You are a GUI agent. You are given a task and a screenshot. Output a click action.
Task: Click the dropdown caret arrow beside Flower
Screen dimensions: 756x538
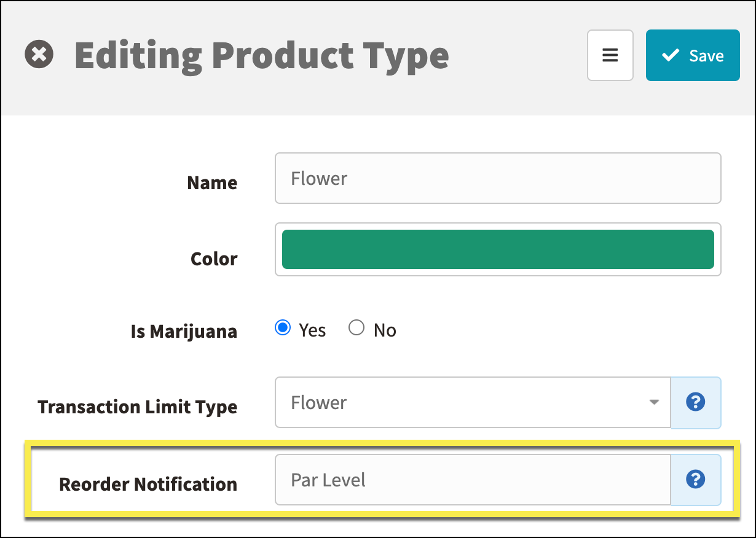(654, 403)
